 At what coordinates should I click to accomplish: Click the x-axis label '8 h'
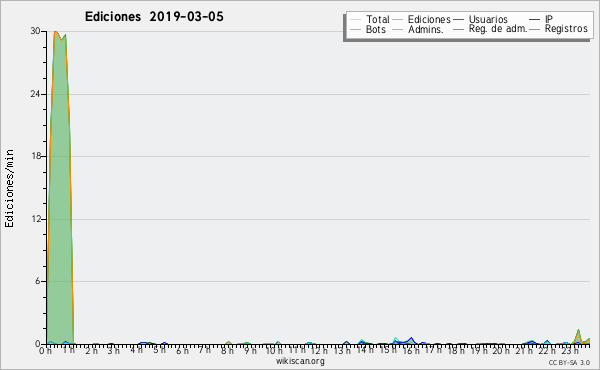[227, 351]
